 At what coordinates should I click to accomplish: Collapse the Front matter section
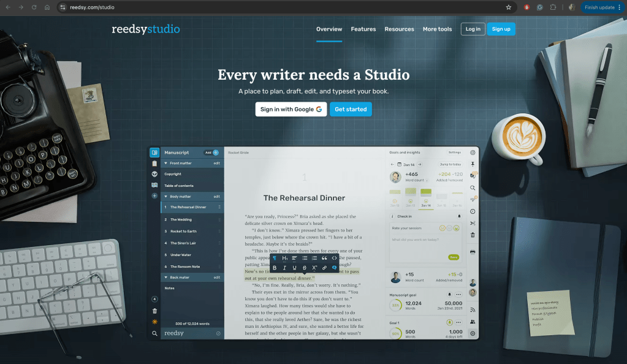pos(165,163)
